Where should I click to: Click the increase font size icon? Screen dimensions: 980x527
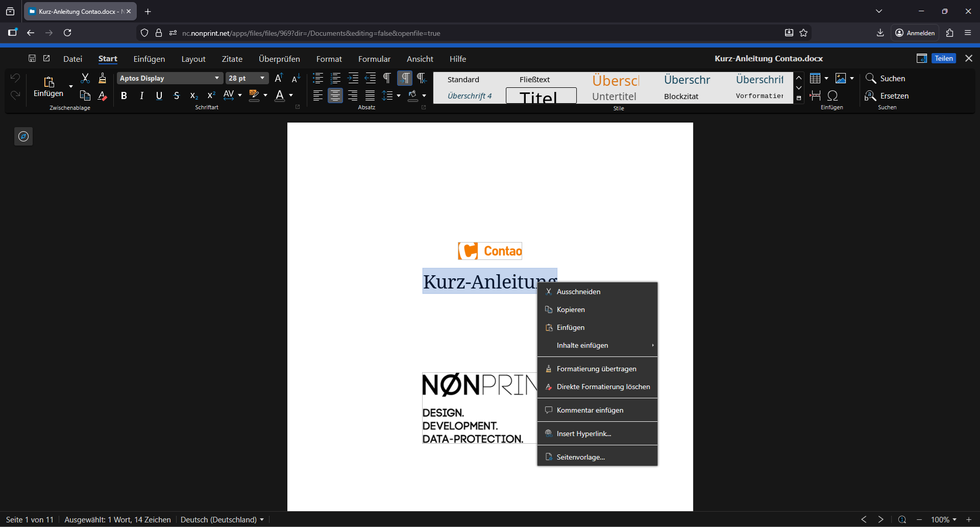279,78
